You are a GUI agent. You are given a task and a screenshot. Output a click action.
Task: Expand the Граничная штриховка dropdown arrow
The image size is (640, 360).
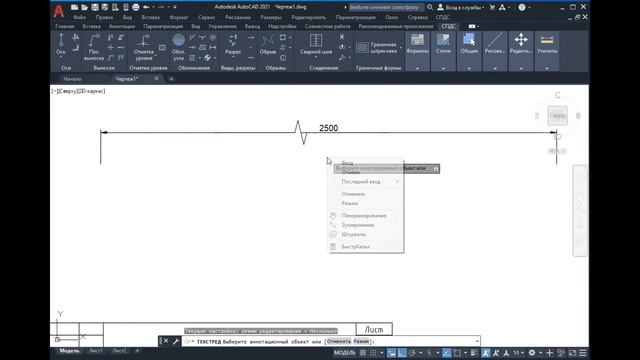[400, 48]
